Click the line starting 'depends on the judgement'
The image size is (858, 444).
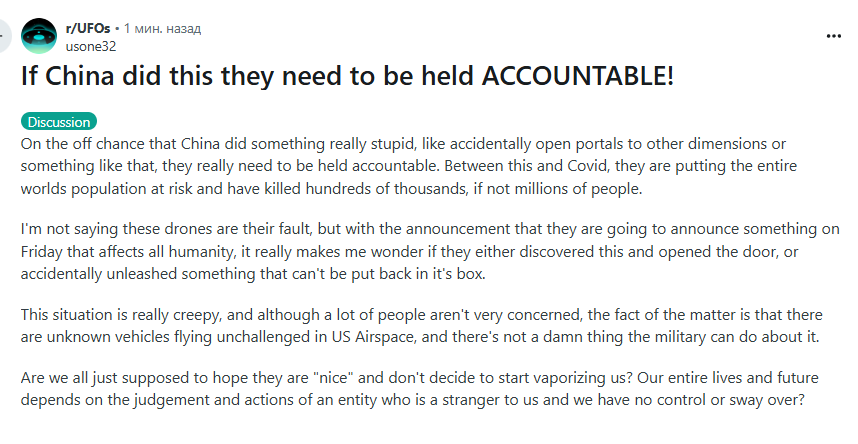point(413,400)
